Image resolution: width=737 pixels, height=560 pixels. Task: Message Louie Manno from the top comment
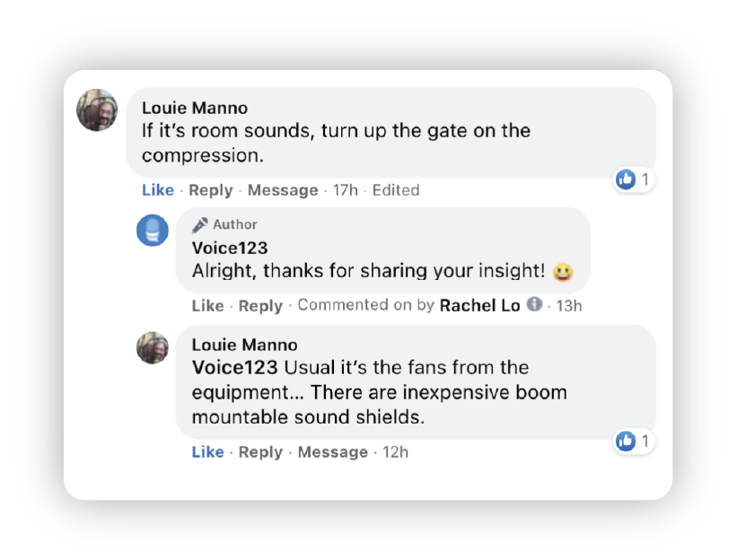tap(283, 190)
